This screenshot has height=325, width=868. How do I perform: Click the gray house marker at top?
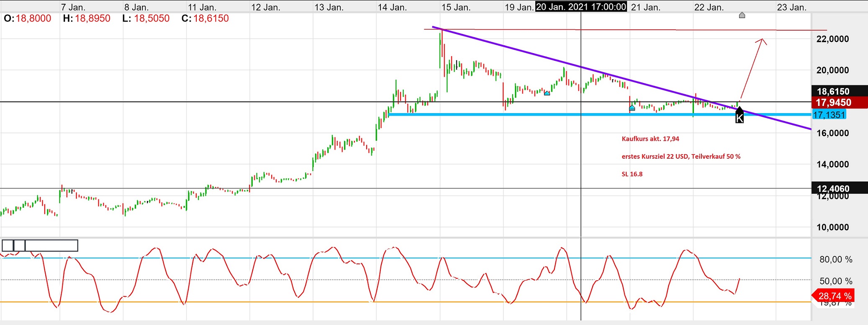(x=742, y=15)
